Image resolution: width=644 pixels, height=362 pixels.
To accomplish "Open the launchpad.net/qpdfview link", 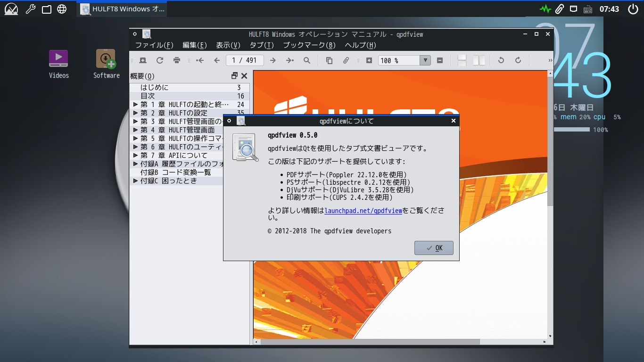I will (x=363, y=211).
